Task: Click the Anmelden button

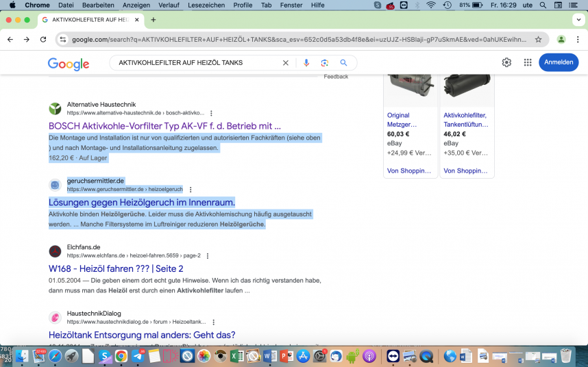Action: [559, 62]
